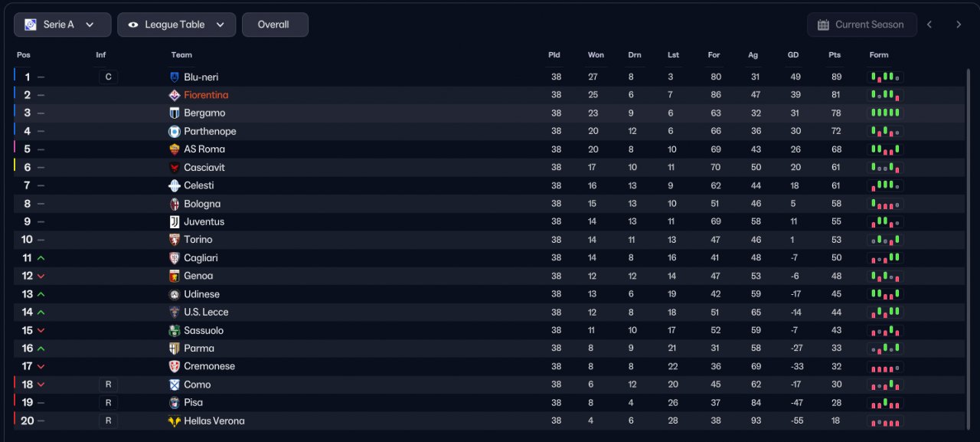Image resolution: width=980 pixels, height=442 pixels.
Task: Sort table by GD column header
Action: point(793,55)
